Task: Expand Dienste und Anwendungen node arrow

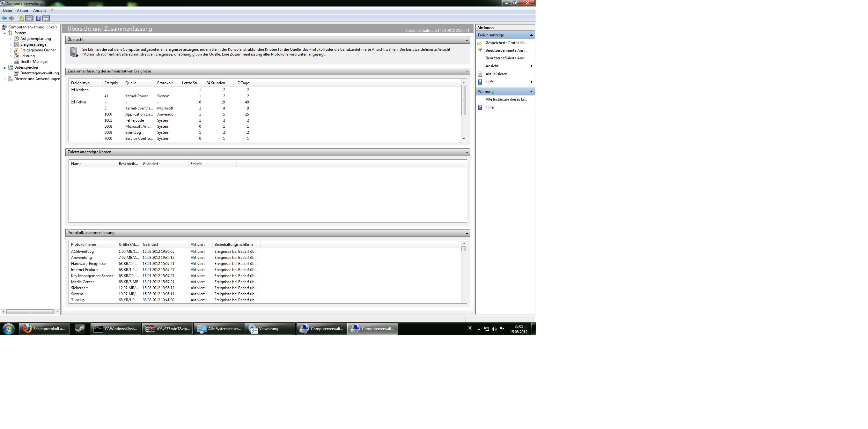Action: (5, 79)
